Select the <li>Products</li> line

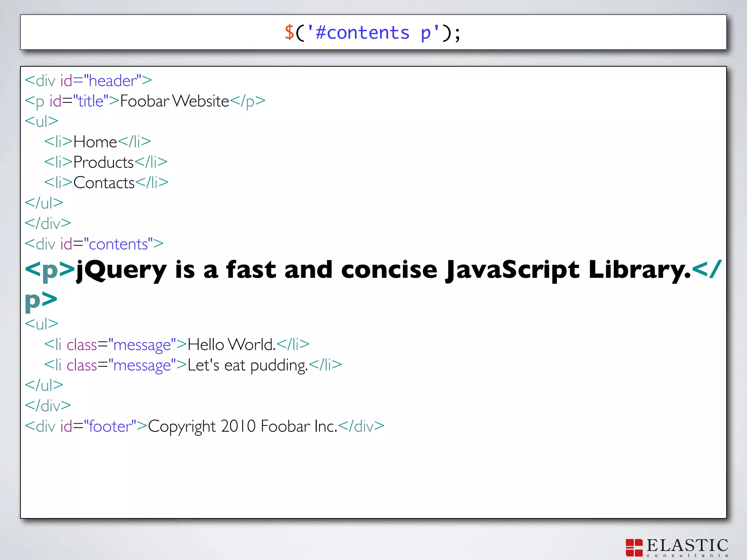(106, 162)
